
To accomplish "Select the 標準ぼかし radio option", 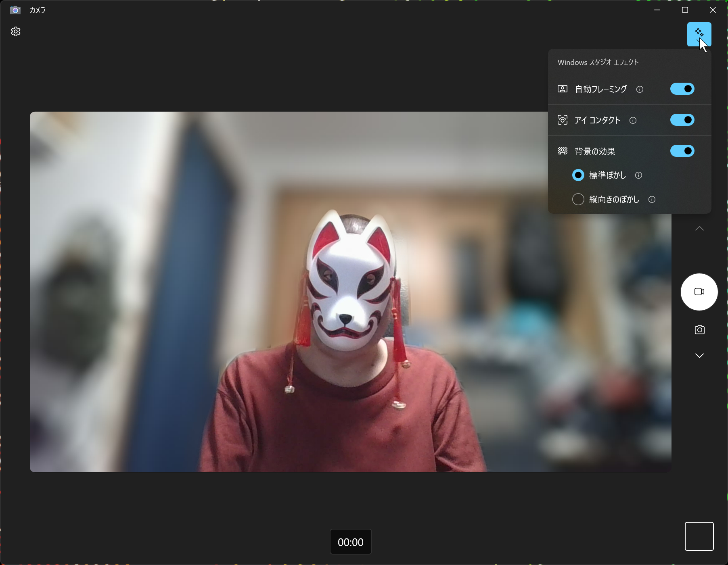I will [578, 175].
